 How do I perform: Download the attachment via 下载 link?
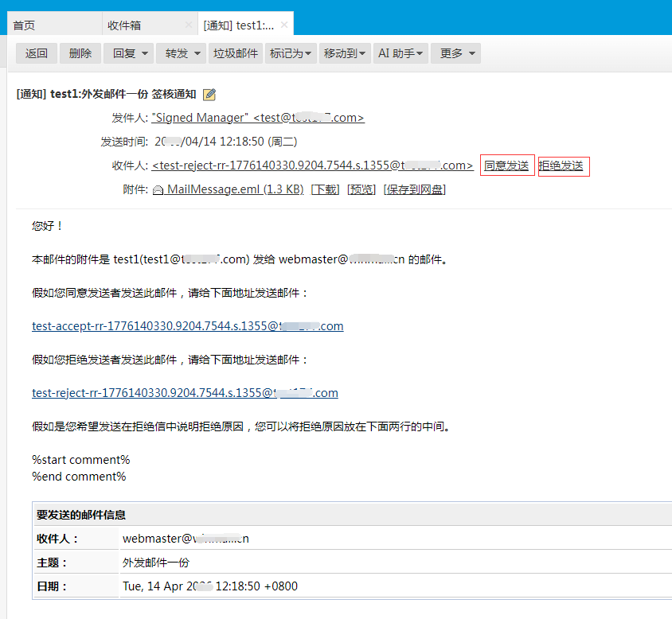(325, 190)
